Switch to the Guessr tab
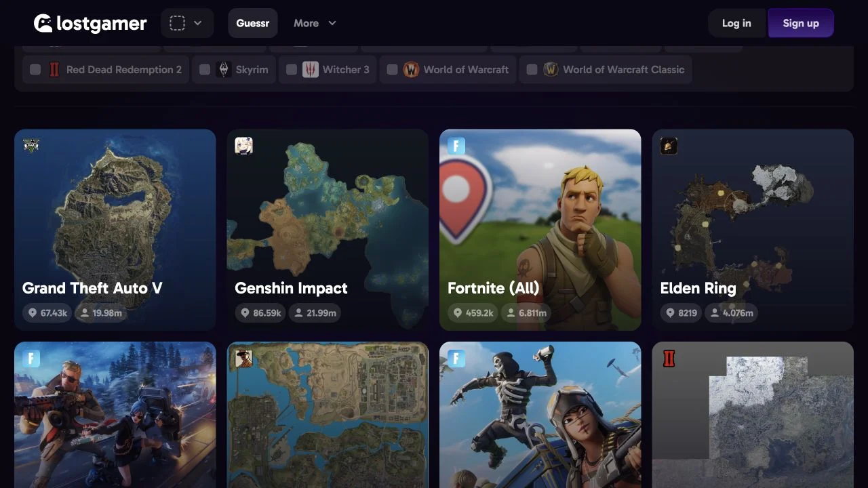Image resolution: width=868 pixels, height=488 pixels. (x=253, y=23)
